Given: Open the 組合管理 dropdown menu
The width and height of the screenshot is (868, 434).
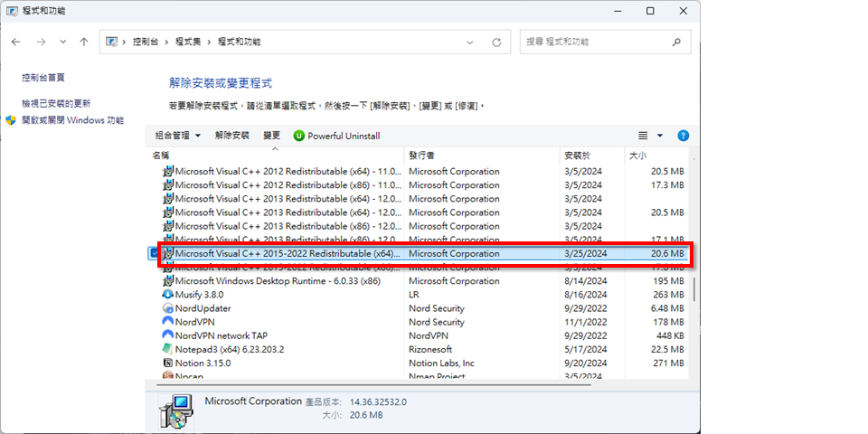Looking at the screenshot, I should click(x=178, y=136).
